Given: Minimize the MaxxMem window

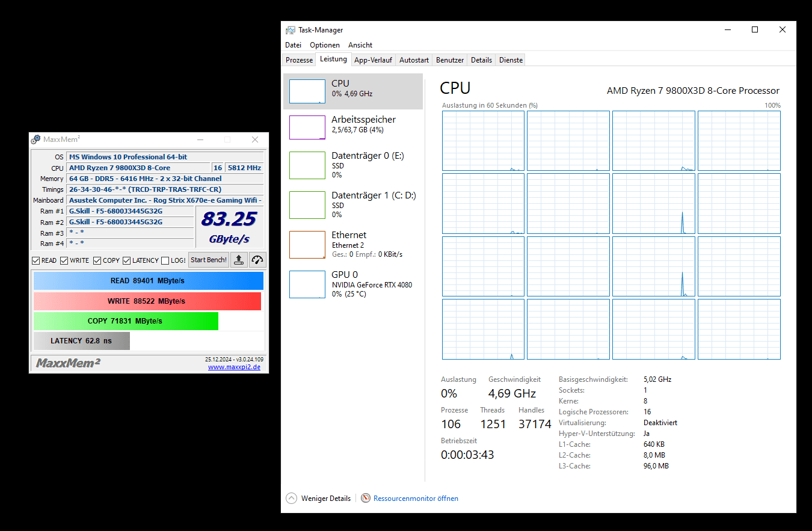Looking at the screenshot, I should [200, 140].
